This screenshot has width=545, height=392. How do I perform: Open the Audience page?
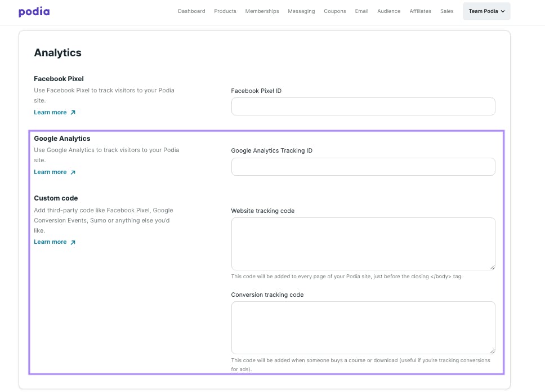(389, 11)
